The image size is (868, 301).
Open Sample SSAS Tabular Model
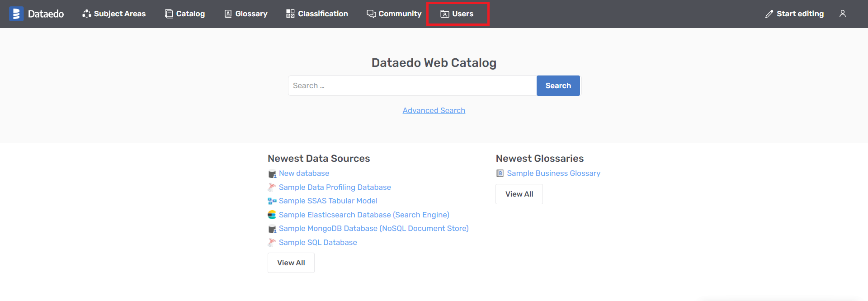point(328,201)
